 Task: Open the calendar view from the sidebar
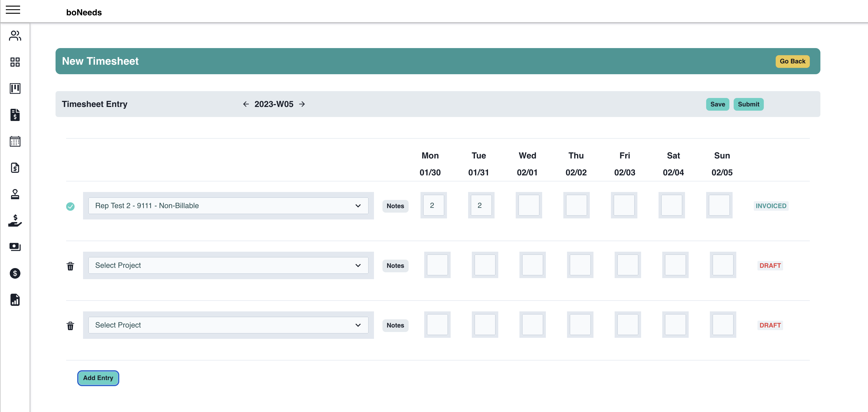click(x=15, y=141)
